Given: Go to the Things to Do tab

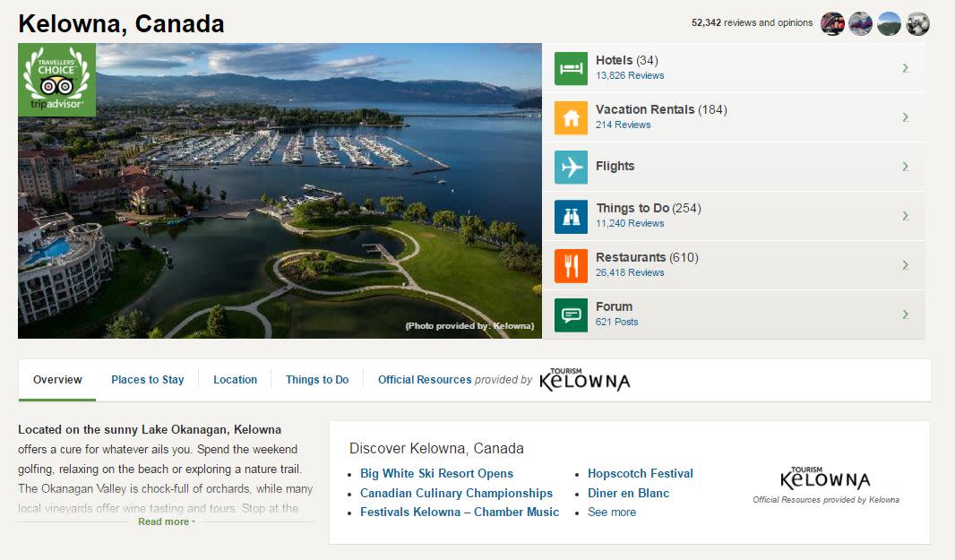Looking at the screenshot, I should click(317, 380).
